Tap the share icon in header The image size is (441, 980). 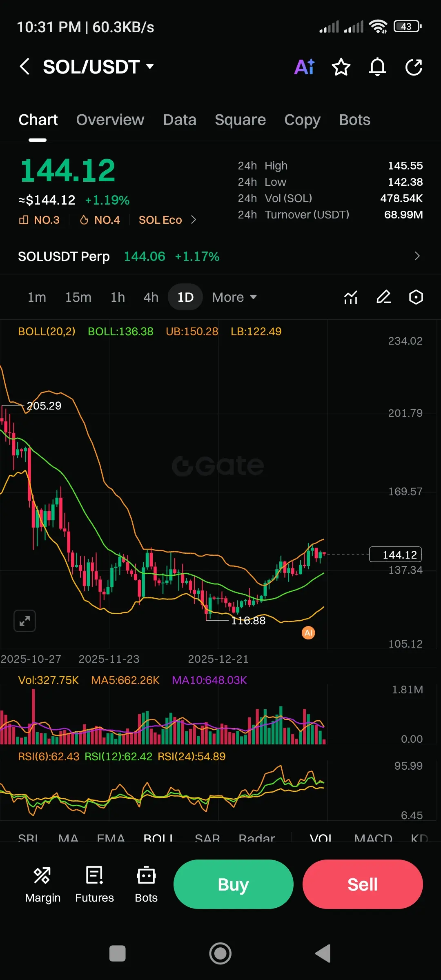coord(414,67)
